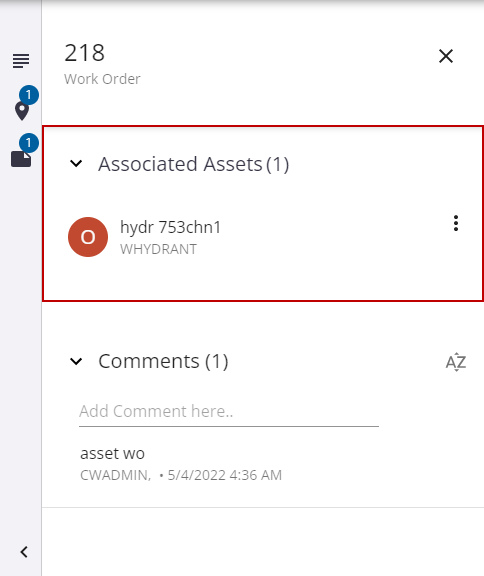This screenshot has width=484, height=576.
Task: Collapse sidebar using bottom left arrow
Action: coord(24,552)
